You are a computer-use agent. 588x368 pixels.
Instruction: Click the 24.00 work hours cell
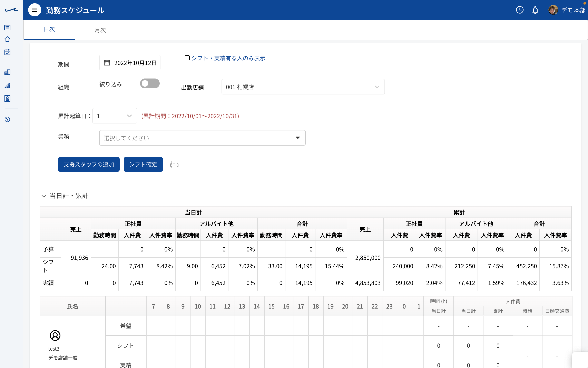point(105,266)
